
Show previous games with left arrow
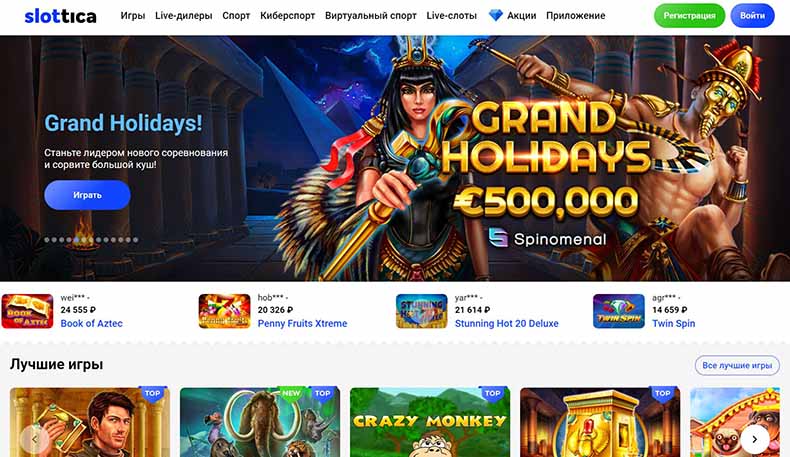pos(35,439)
